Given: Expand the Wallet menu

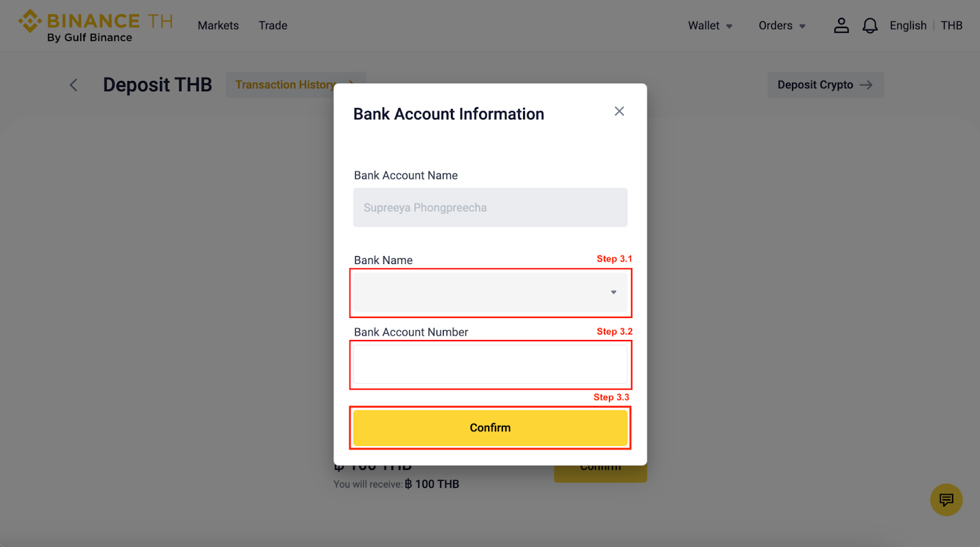Looking at the screenshot, I should 710,26.
